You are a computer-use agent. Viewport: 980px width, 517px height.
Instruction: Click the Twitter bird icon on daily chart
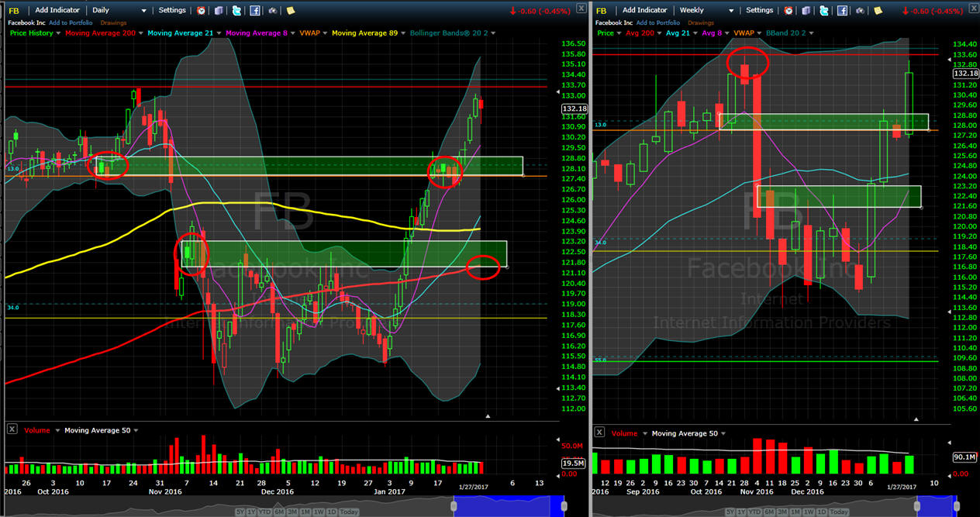(x=236, y=11)
